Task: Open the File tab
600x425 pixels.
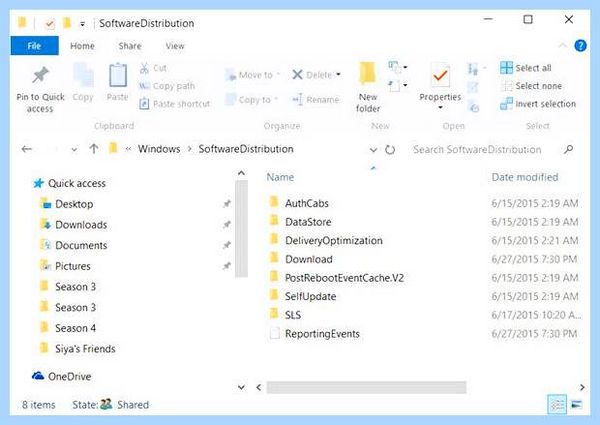Action: [x=34, y=46]
